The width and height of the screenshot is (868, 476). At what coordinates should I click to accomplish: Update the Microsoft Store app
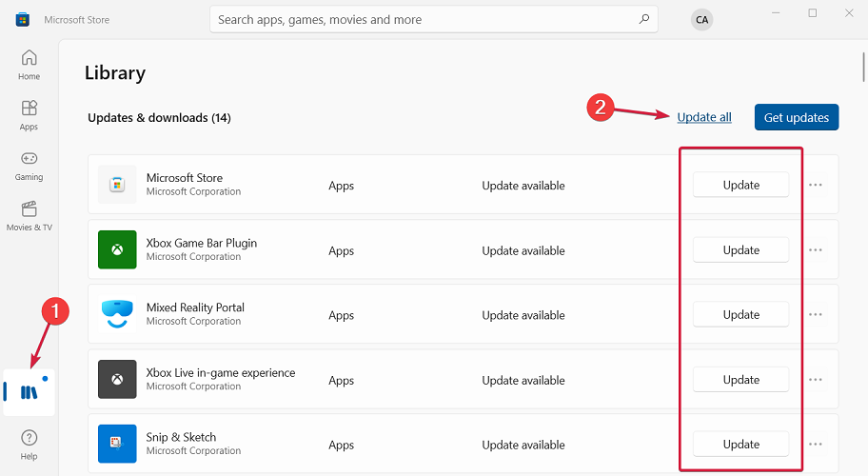(x=740, y=185)
